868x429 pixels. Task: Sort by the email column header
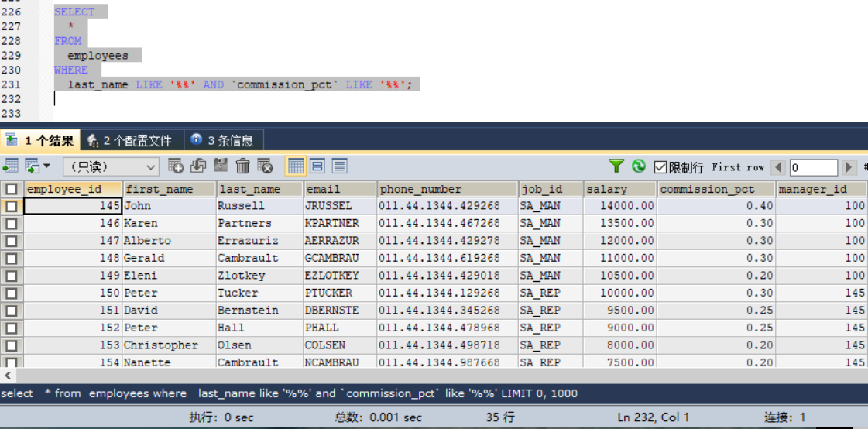click(341, 189)
